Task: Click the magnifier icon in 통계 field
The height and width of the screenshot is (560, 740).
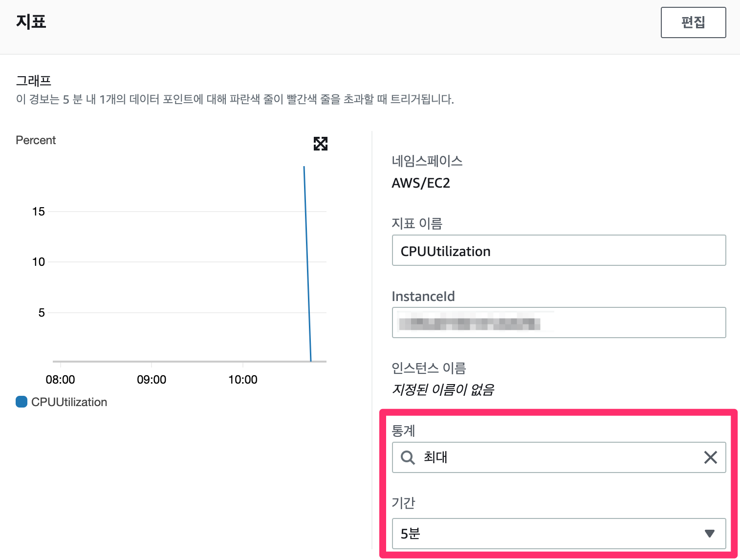Action: point(407,457)
